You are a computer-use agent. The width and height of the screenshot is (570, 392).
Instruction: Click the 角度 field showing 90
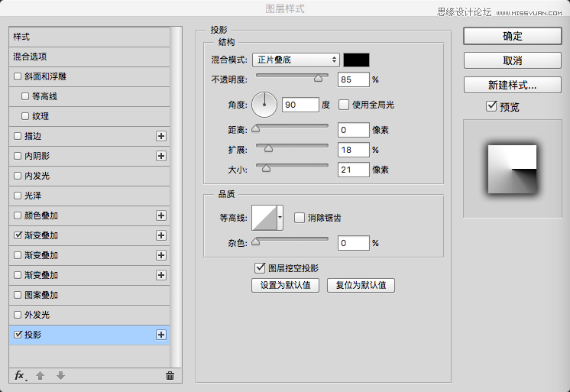pos(300,105)
